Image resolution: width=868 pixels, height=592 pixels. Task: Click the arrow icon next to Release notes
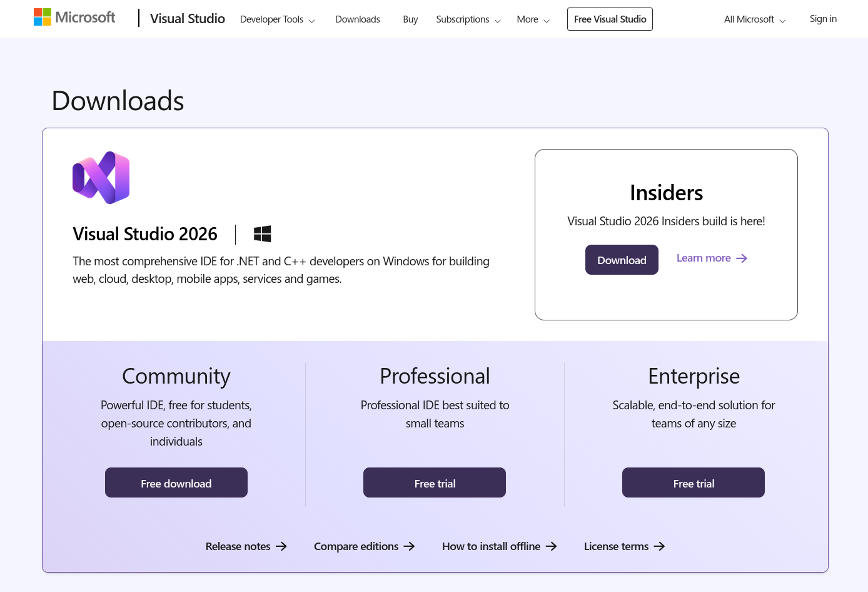pos(282,546)
